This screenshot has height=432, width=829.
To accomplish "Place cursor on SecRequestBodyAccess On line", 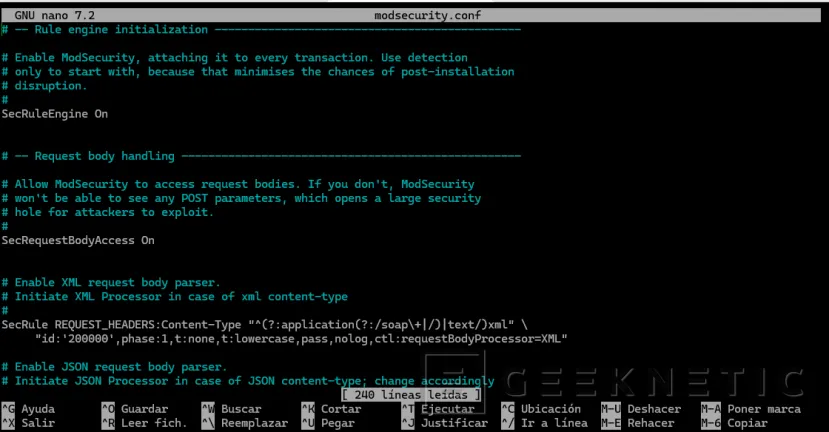I will (x=78, y=240).
